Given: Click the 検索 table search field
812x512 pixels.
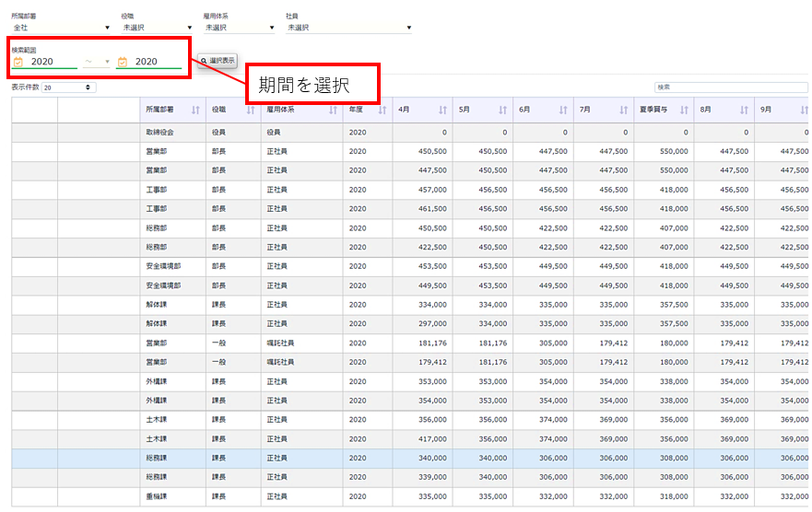Looking at the screenshot, I should (x=730, y=87).
